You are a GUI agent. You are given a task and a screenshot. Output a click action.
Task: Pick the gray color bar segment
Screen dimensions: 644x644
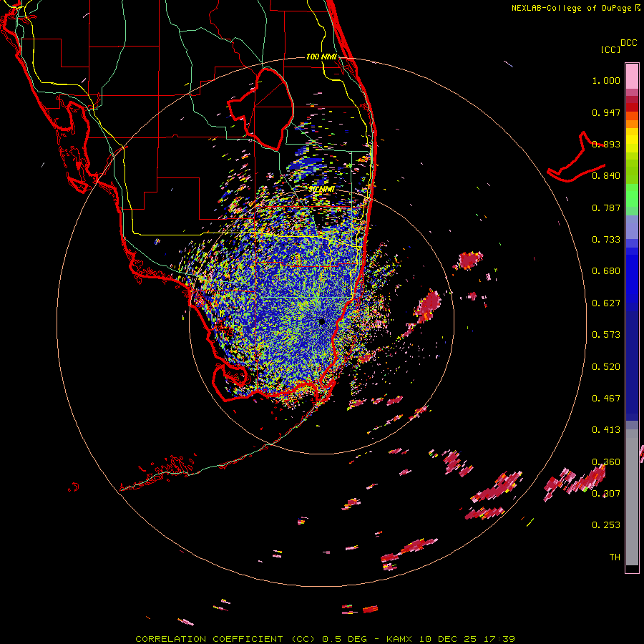(x=632, y=497)
